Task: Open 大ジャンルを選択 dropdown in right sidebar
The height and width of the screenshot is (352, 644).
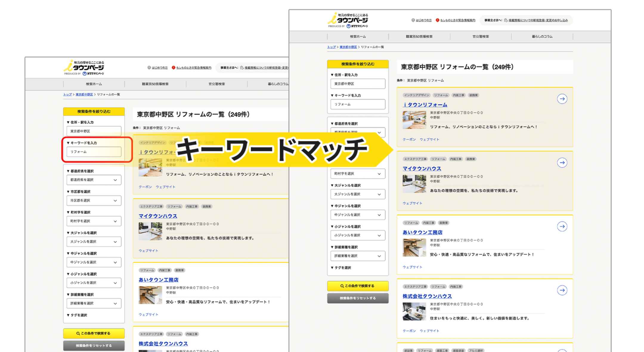Action: pyautogui.click(x=357, y=194)
